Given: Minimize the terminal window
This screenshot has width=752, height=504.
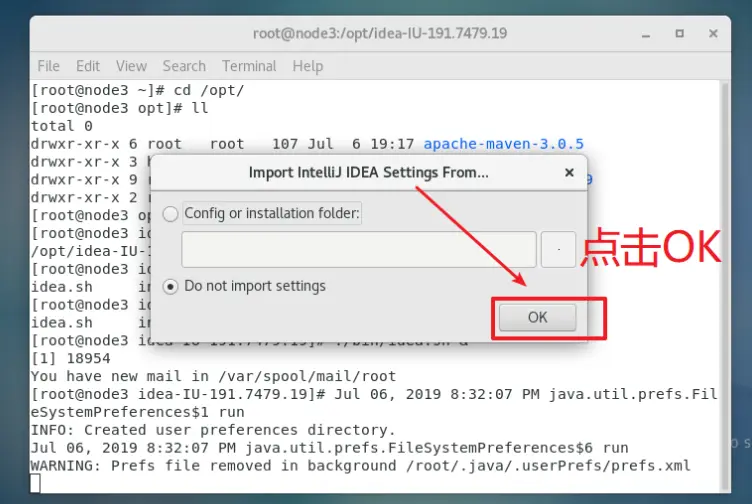Looking at the screenshot, I should point(646,34).
